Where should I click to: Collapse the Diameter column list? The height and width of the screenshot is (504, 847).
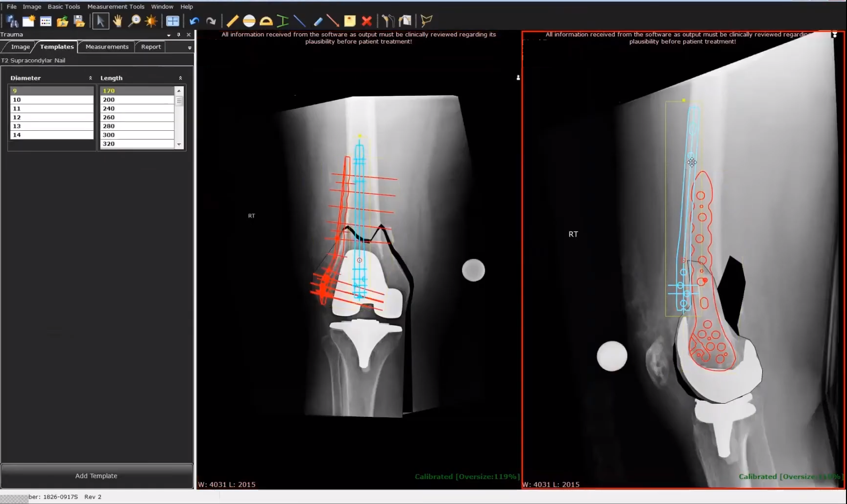click(91, 78)
